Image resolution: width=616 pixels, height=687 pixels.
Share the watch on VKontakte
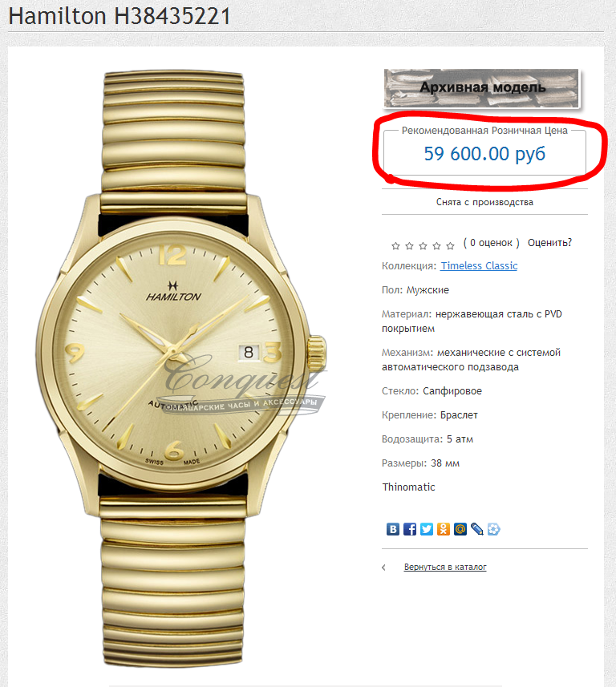pos(393,529)
